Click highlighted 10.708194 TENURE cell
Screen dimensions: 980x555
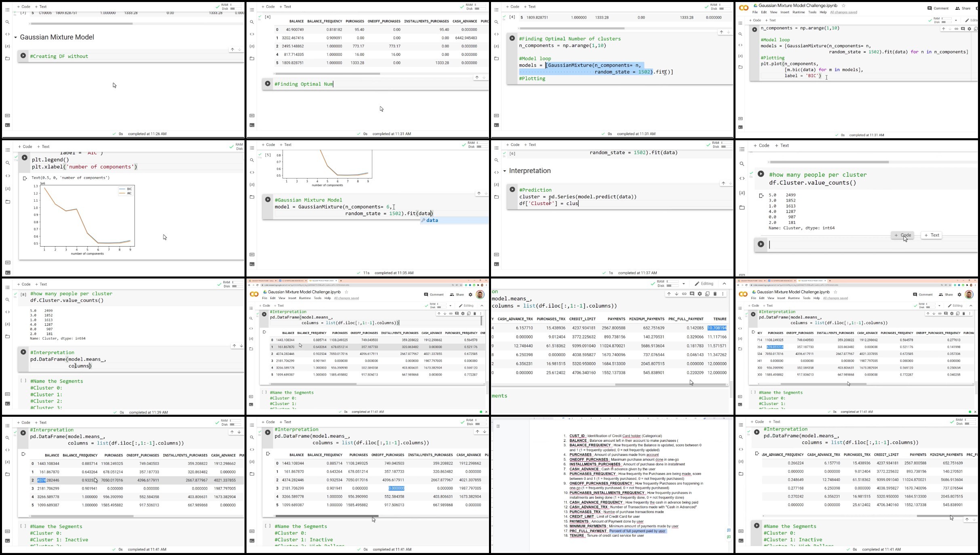click(x=717, y=328)
